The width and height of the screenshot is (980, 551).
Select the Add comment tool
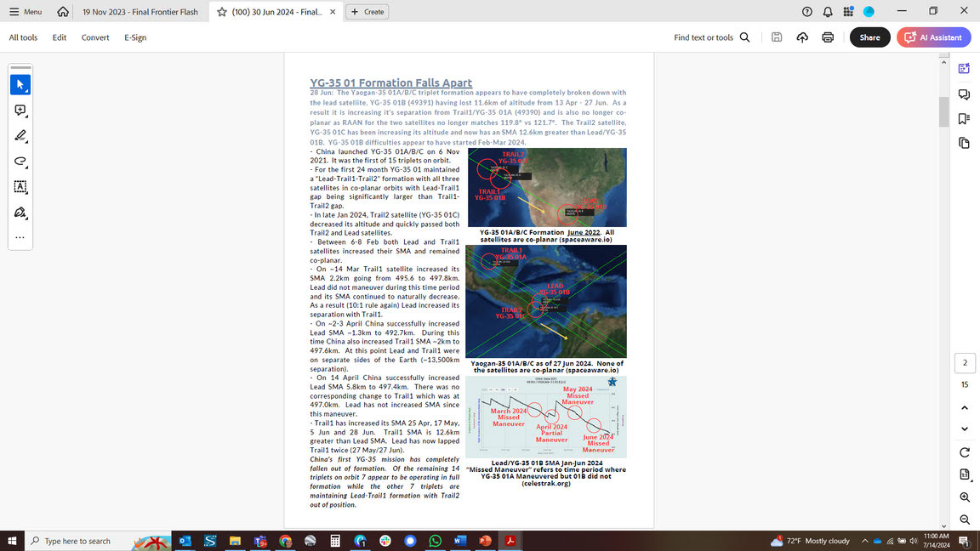(20, 110)
